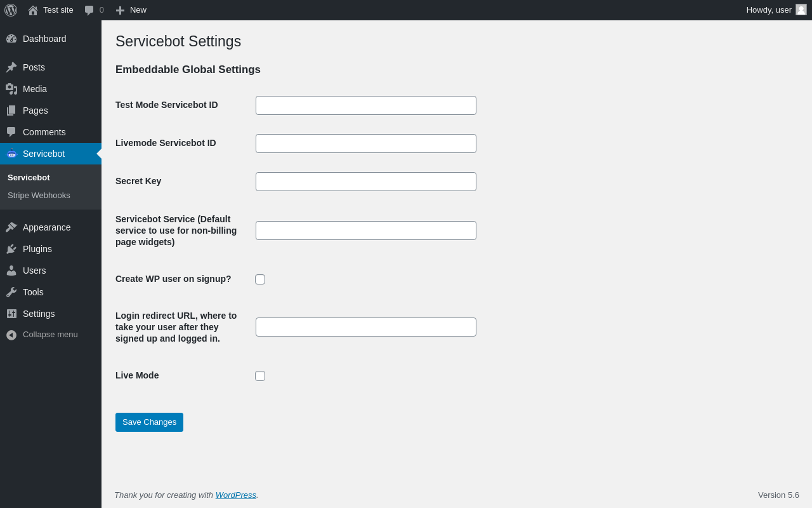Focus the Secret Key input field
This screenshot has height=508, width=812.
(365, 182)
